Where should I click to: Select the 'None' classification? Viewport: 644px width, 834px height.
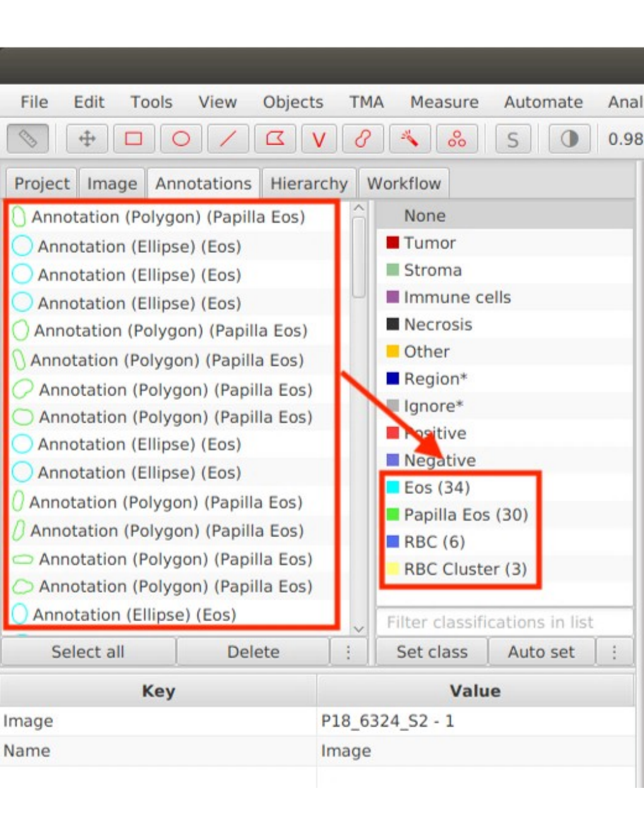point(505,215)
